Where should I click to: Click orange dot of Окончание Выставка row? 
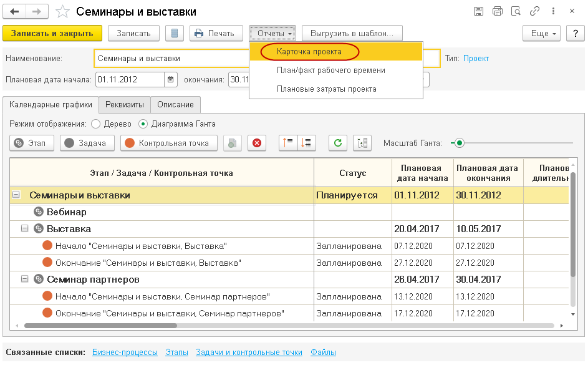[x=47, y=262]
